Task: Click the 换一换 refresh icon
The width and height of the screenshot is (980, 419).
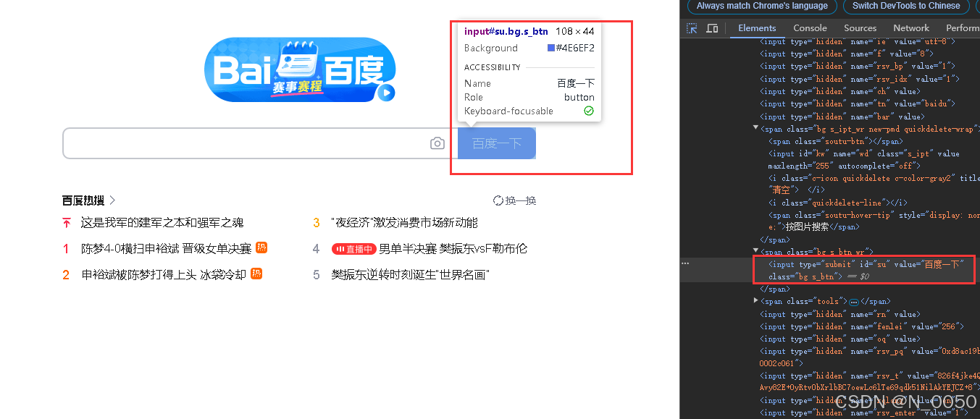Action: [x=498, y=200]
